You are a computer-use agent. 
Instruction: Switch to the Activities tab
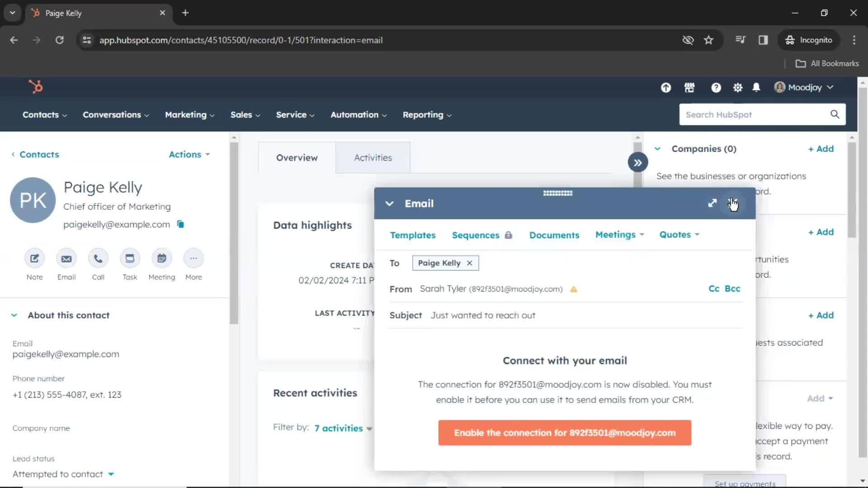pyautogui.click(x=372, y=157)
